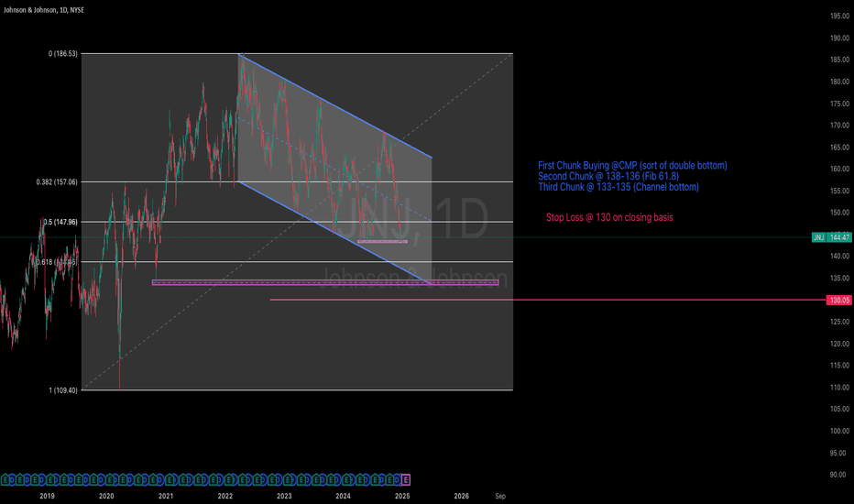Click the Second Chunk @ 138-136 note
The width and height of the screenshot is (854, 504).
[608, 176]
